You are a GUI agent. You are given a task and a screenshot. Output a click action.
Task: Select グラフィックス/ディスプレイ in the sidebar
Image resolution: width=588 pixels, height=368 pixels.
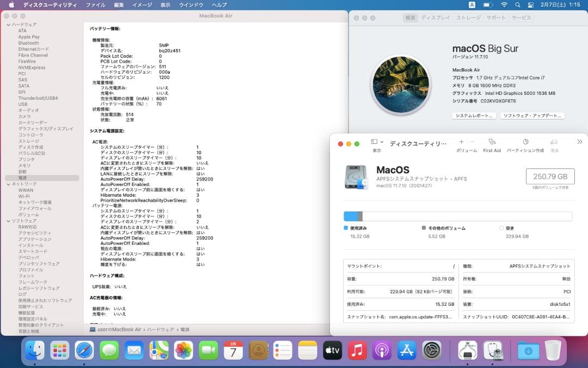coord(46,129)
